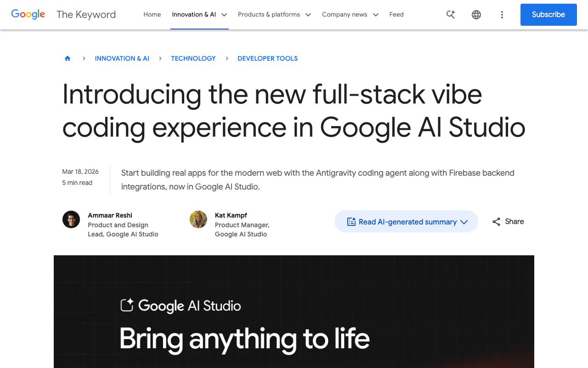588x368 pixels.
Task: Toggle the AI-generated summary chevron
Action: 464,222
